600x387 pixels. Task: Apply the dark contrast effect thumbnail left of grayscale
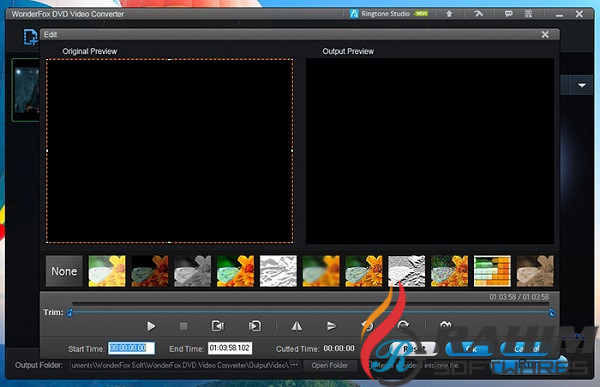tap(150, 271)
